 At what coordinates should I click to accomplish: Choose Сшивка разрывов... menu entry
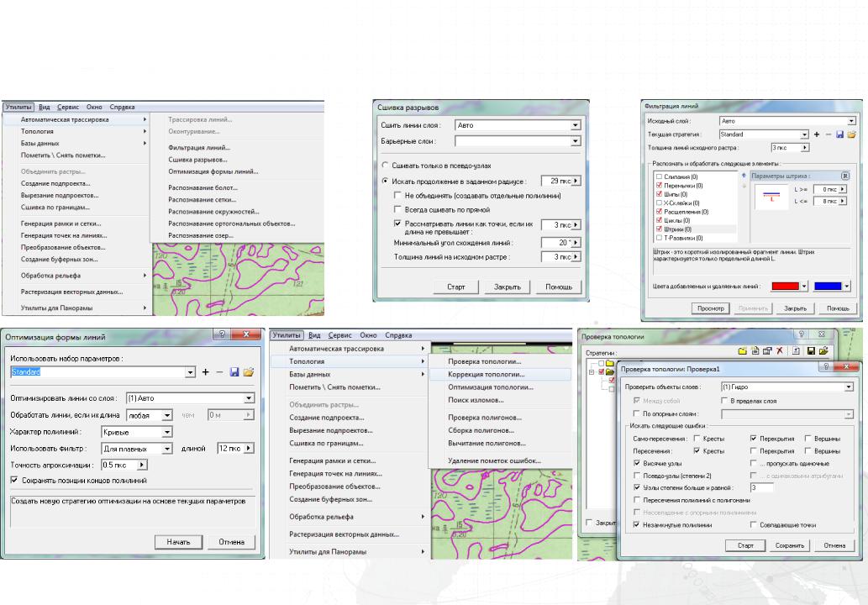(197, 160)
